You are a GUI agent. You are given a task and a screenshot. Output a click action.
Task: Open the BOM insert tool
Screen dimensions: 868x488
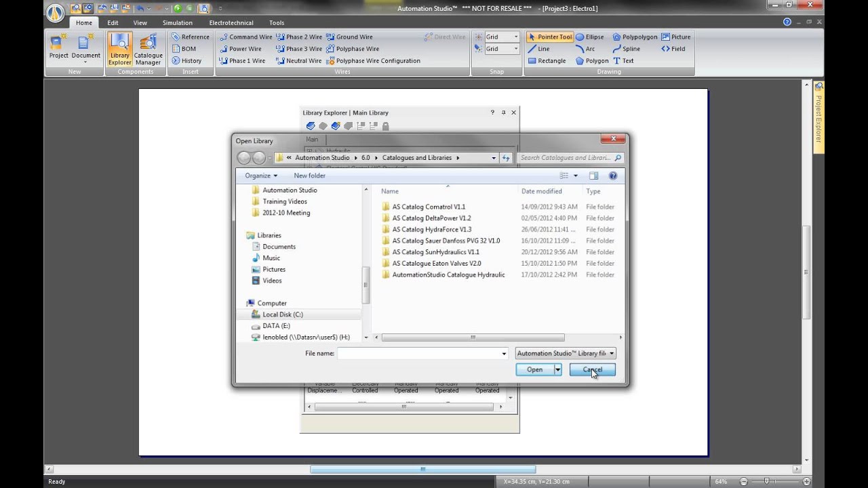[x=184, y=49]
